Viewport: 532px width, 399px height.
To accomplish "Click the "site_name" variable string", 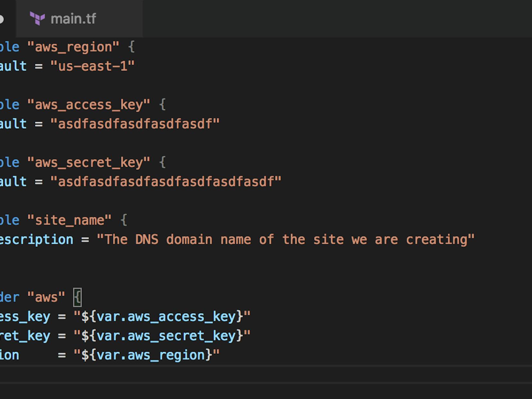I will [x=69, y=219].
